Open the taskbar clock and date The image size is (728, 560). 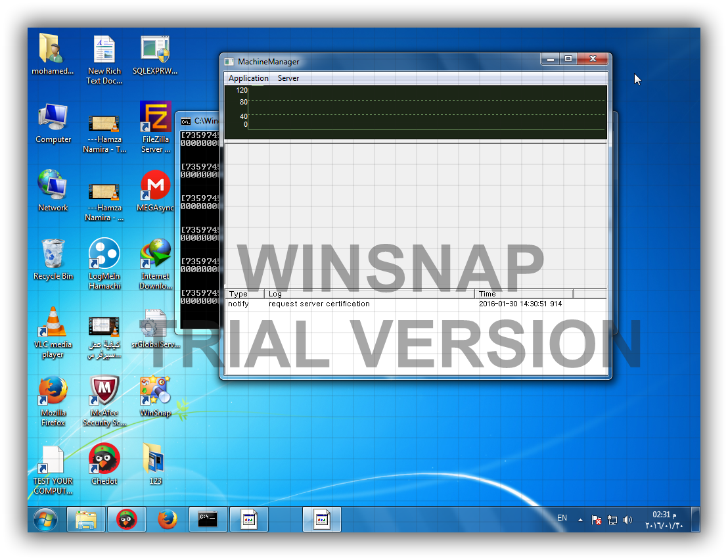point(664,520)
